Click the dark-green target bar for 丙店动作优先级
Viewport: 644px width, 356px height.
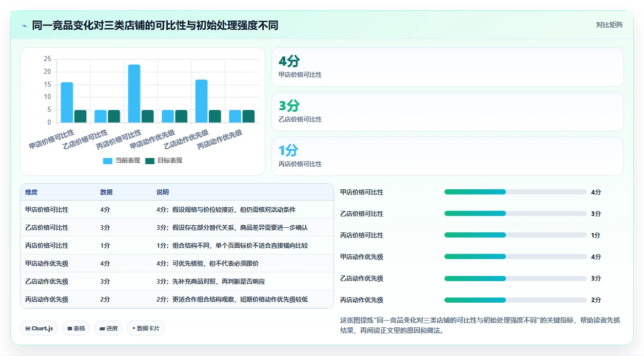(248, 116)
